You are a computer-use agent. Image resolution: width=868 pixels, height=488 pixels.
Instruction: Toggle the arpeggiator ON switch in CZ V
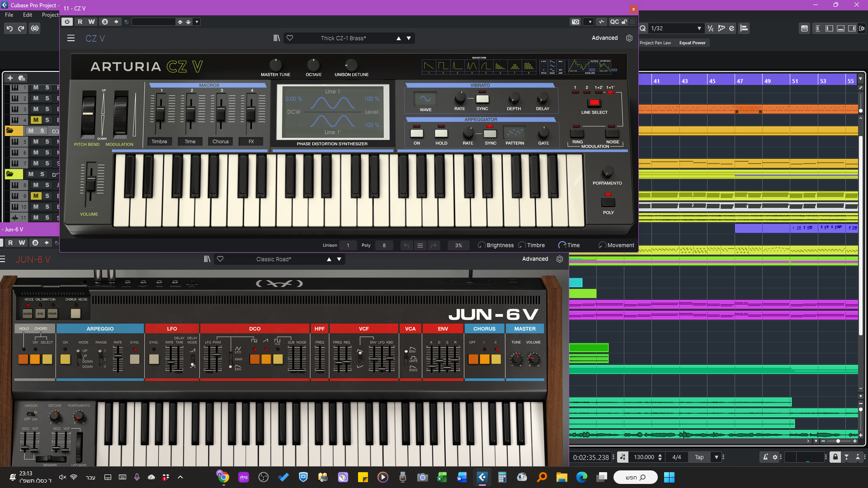pyautogui.click(x=416, y=133)
